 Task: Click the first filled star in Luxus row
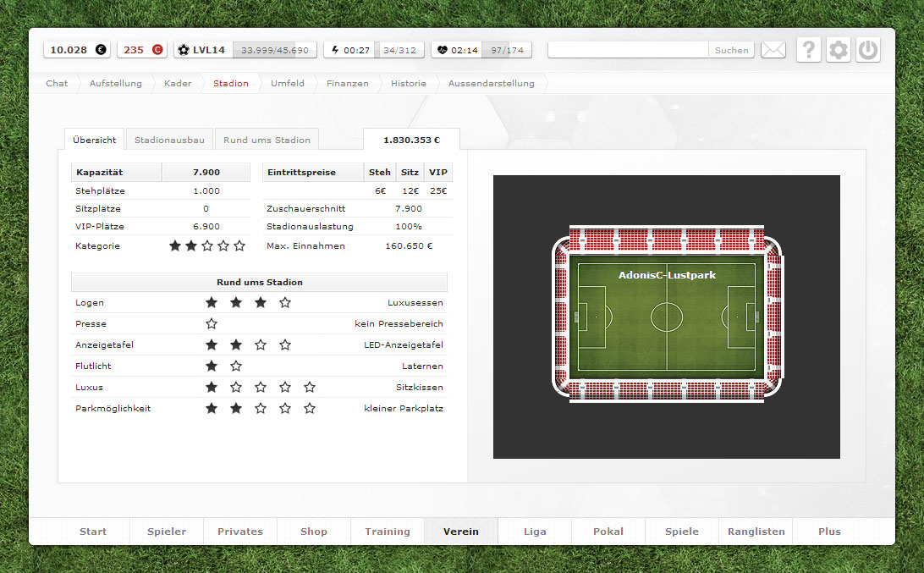tap(212, 388)
